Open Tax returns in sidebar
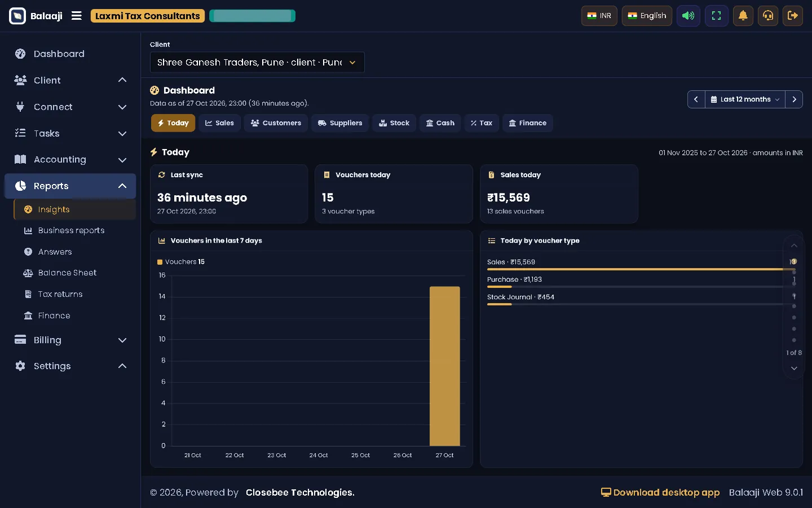 pos(75,294)
